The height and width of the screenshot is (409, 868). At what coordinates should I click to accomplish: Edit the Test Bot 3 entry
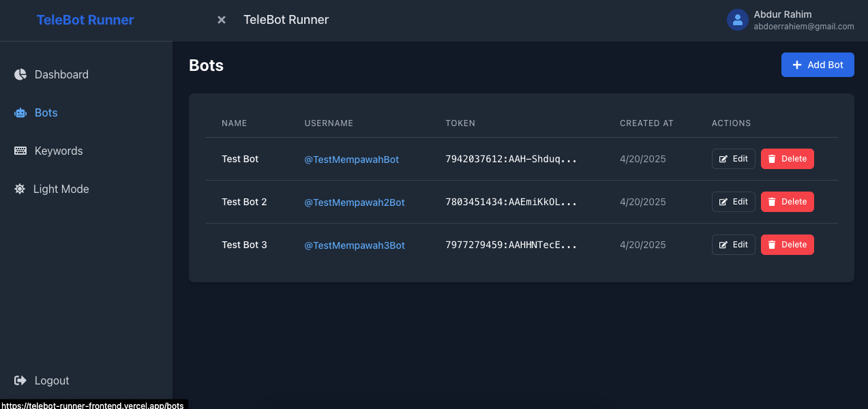[733, 245]
